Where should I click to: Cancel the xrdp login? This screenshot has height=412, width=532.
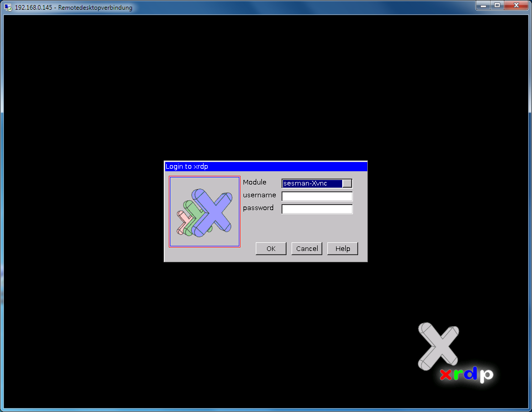click(307, 248)
